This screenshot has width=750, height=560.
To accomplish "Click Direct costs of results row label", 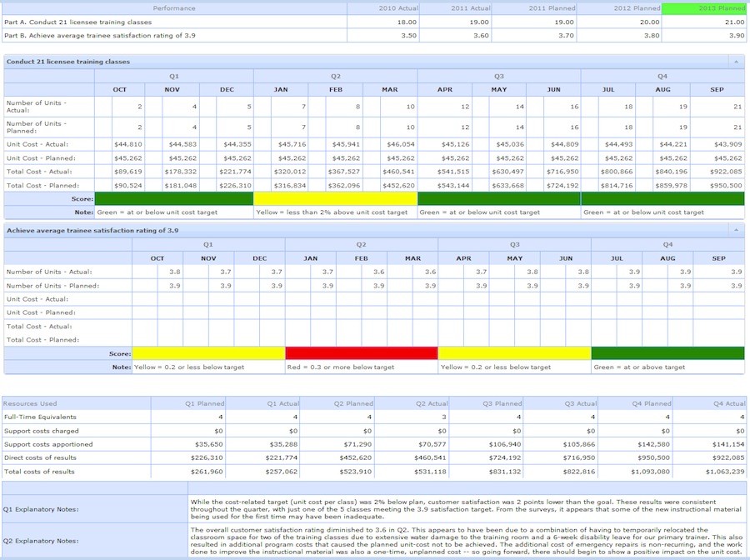I will 40,457.
